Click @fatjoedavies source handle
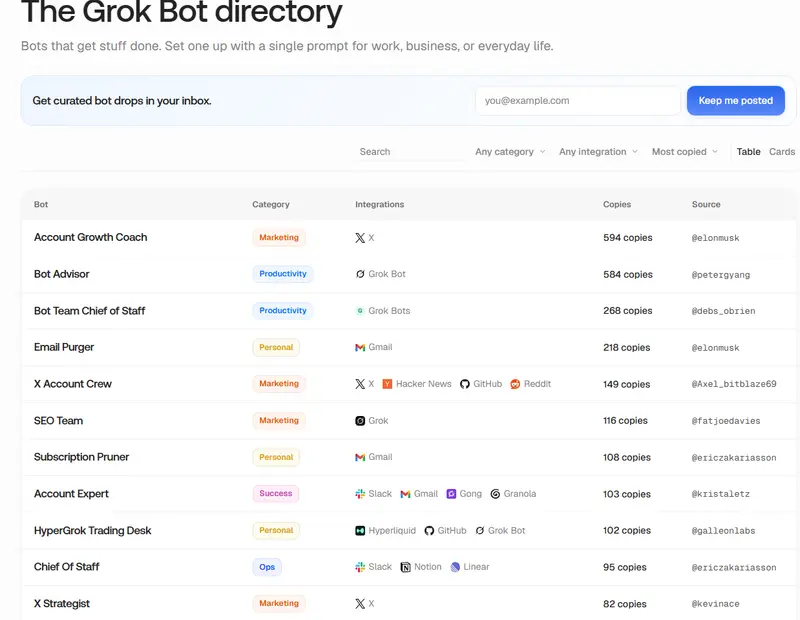 click(726, 421)
